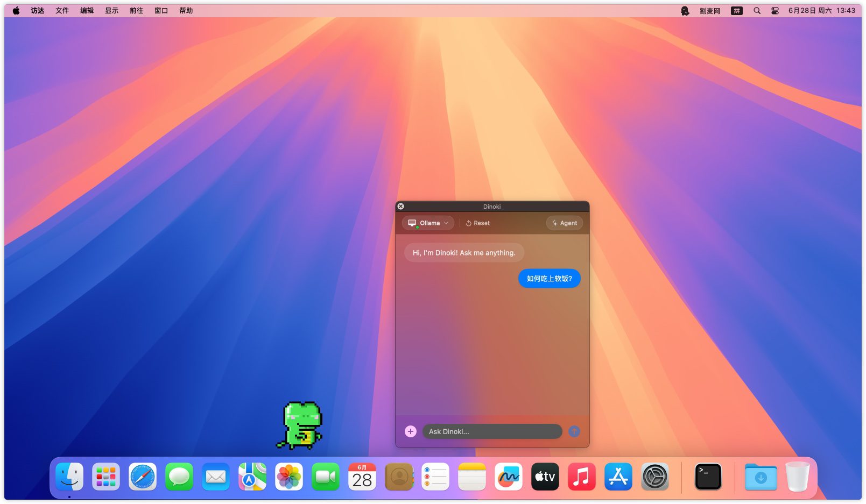Open Maps from the Dock
This screenshot has height=504, width=866.
tap(252, 477)
